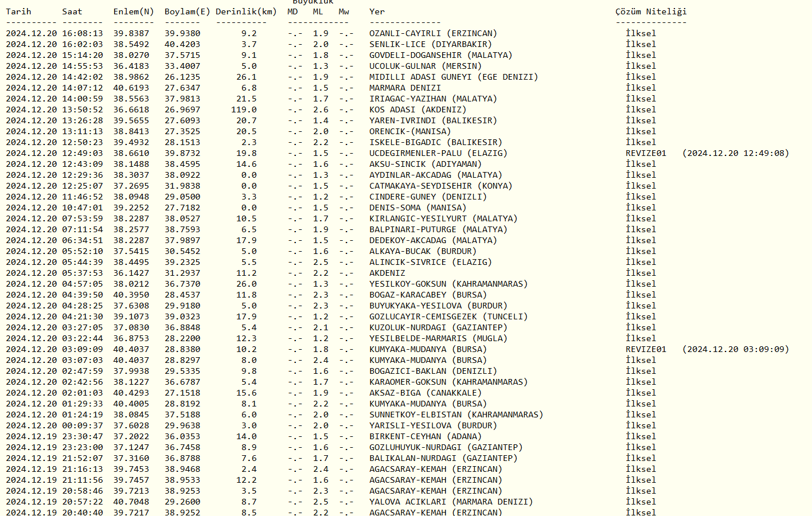Click KUMYAKA-MUDANYA (BURSA) at 01:29:33

(428, 404)
